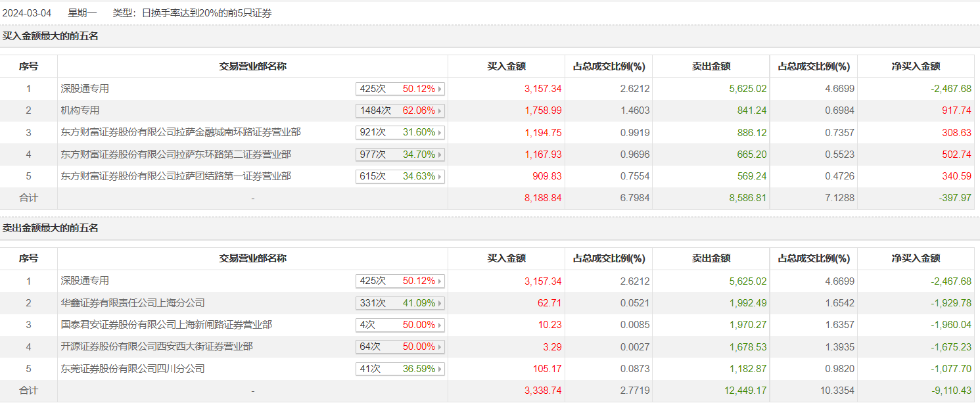Select the 卖出金额最大的前五名 section heading
Screen dimensions: 980x405
(51, 228)
